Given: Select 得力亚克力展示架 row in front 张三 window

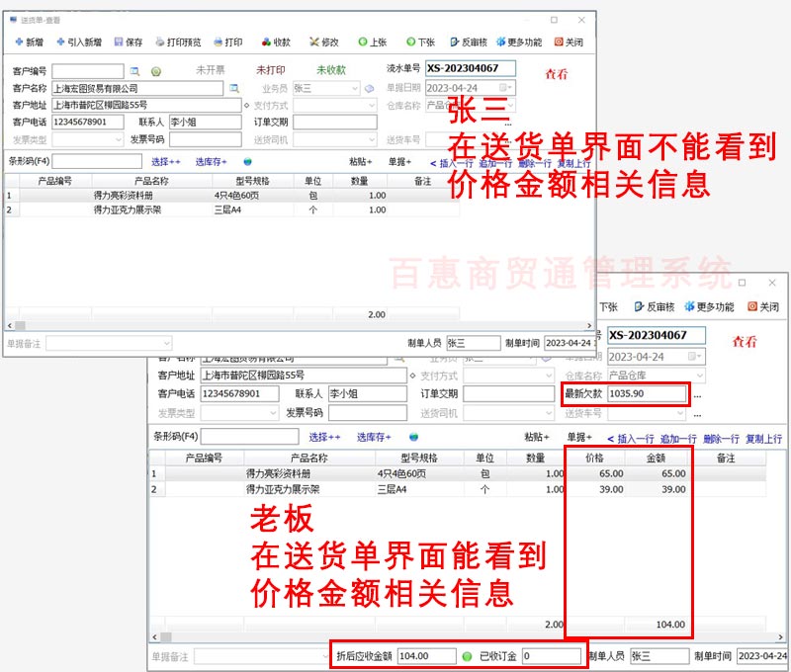Looking at the screenshot, I should click(232, 210).
